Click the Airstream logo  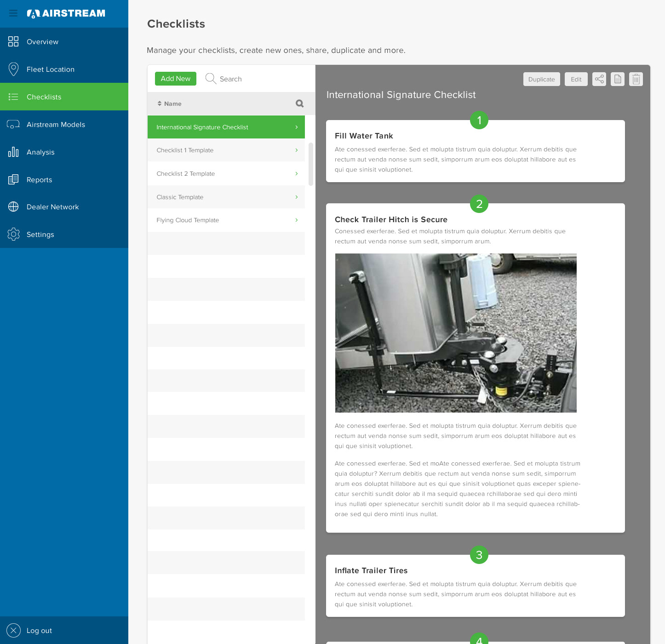[x=66, y=13]
